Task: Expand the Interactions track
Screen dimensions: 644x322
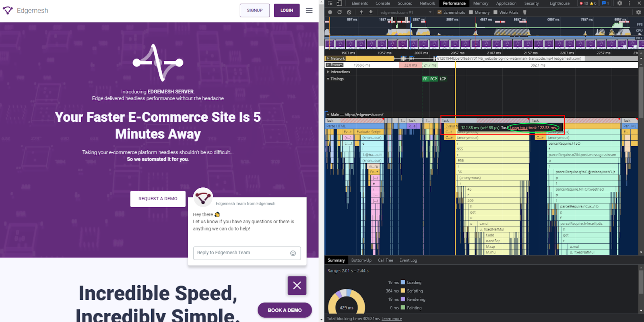Action: point(328,72)
